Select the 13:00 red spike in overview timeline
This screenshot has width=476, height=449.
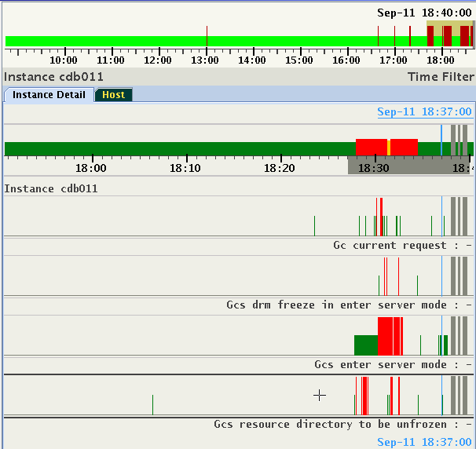click(207, 36)
